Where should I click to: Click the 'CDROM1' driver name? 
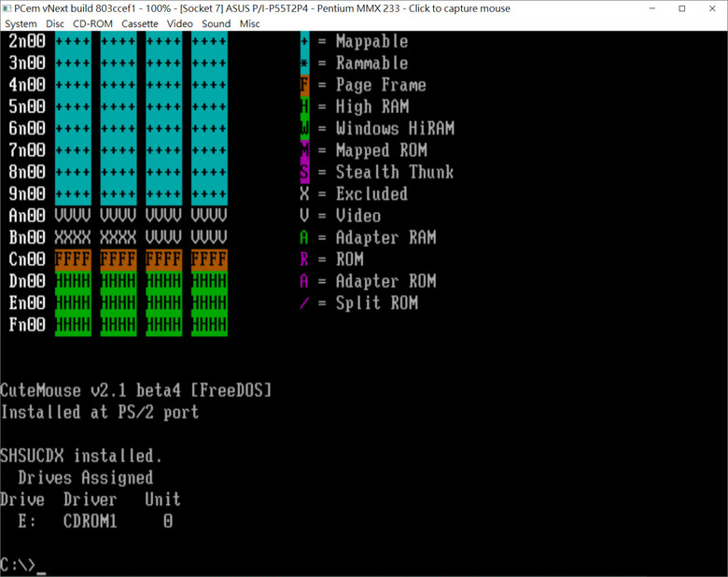point(91,522)
